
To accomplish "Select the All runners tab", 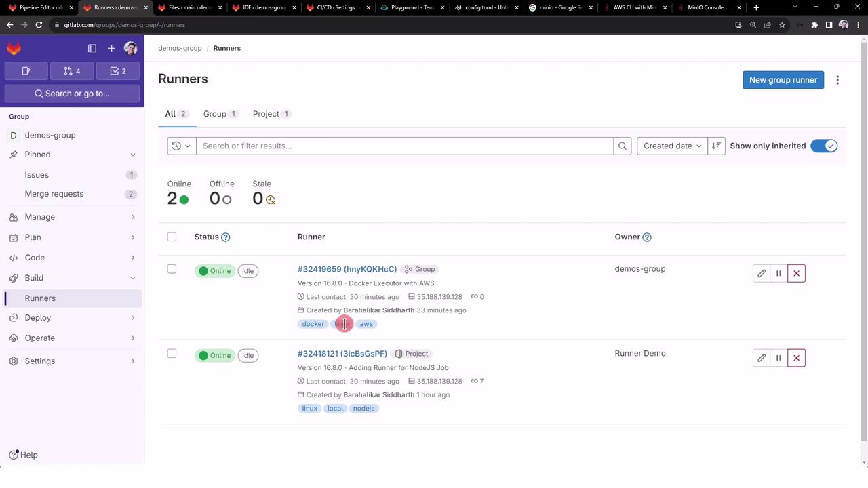I will click(177, 114).
